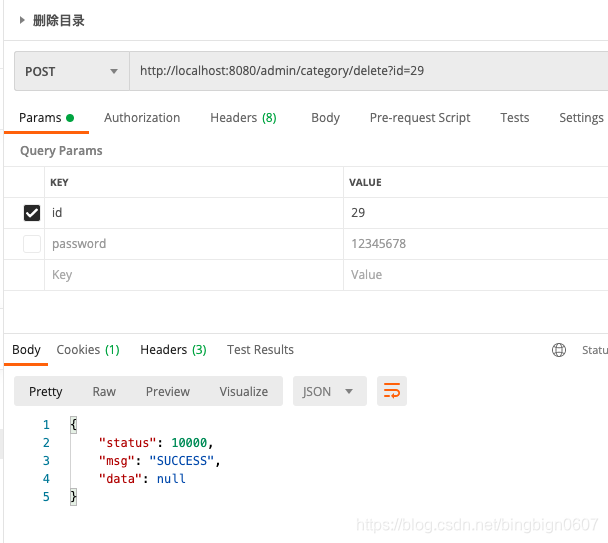Click the "data": null response line
The image size is (608, 543).
click(x=142, y=479)
